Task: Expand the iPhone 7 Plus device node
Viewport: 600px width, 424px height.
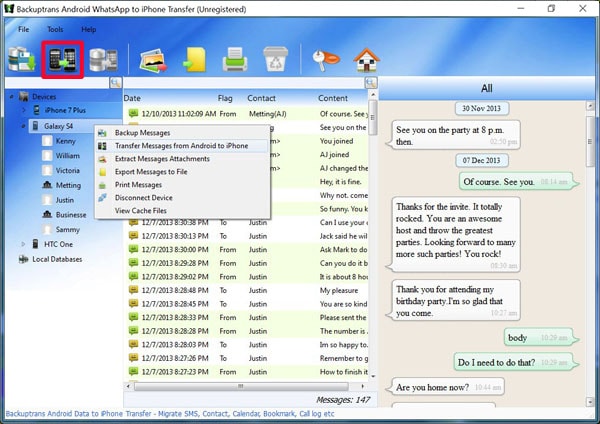Action: click(24, 112)
